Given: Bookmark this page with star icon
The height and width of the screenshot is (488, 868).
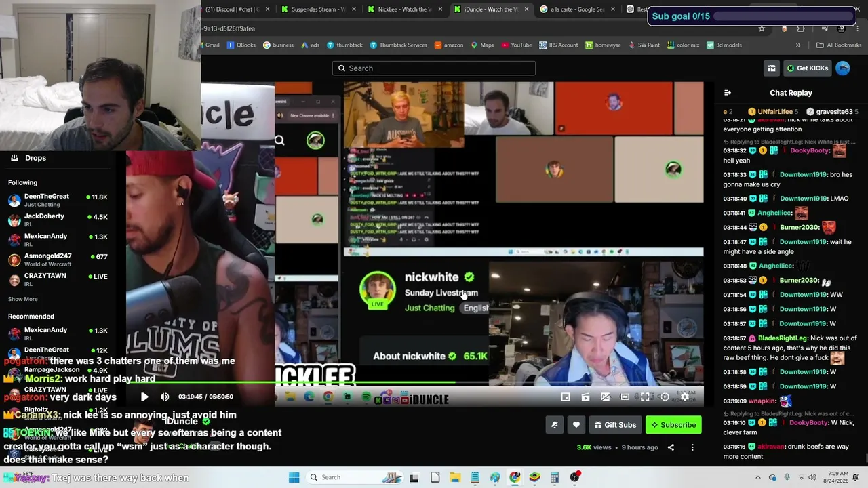Looking at the screenshot, I should pyautogui.click(x=762, y=28).
